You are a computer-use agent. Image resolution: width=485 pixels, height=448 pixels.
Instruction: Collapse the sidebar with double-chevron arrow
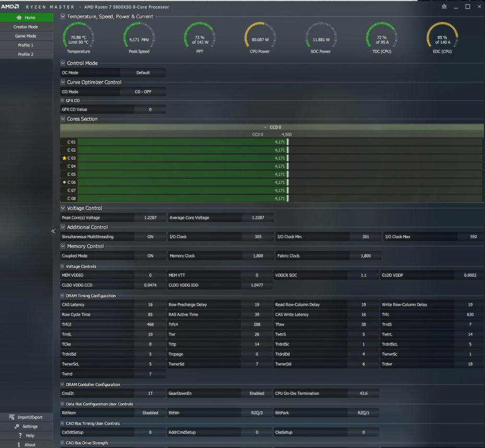point(53,231)
